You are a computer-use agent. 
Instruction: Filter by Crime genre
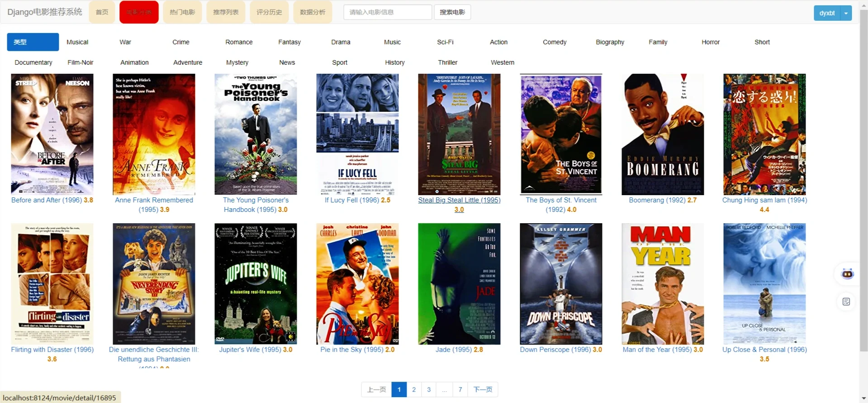[x=181, y=42]
